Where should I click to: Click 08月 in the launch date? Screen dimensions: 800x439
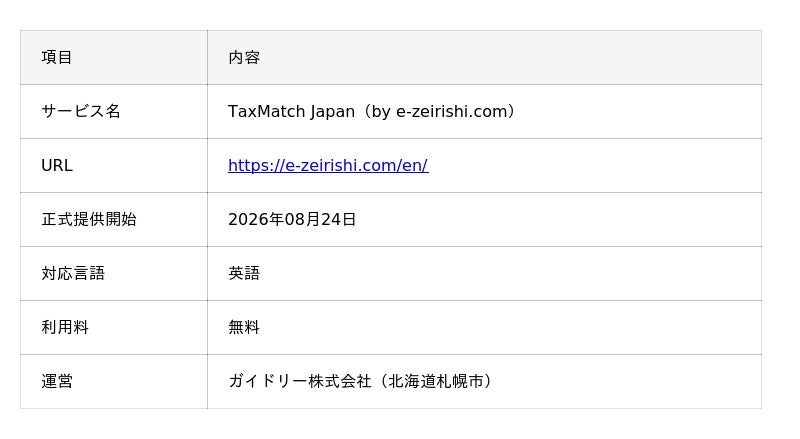click(302, 220)
